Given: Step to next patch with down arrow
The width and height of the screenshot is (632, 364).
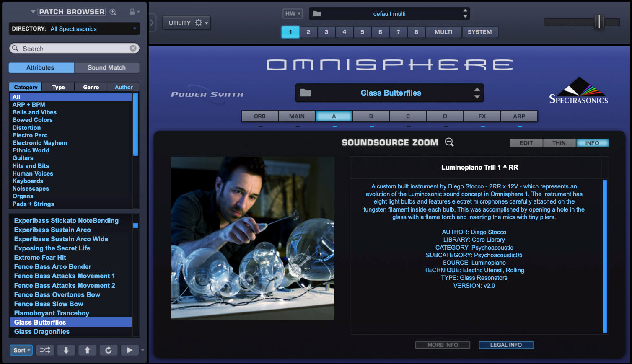Looking at the screenshot, I should (x=66, y=350).
